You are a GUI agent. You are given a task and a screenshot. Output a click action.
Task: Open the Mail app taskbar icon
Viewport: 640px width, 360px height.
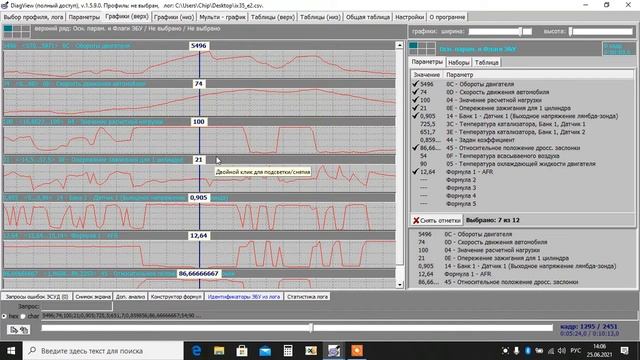tap(265, 351)
